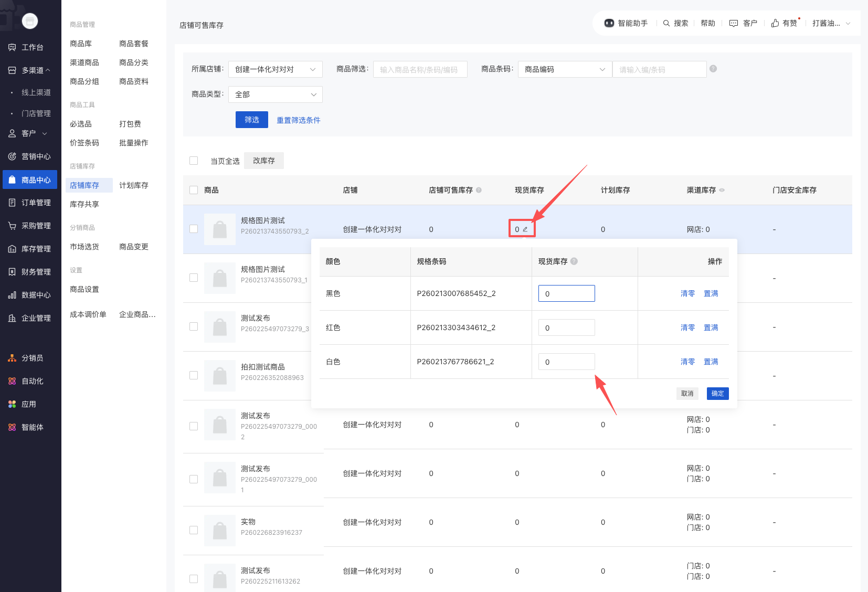868x592 pixels.
Task: Open the 工作台 sidebar icon
Action: 12,47
